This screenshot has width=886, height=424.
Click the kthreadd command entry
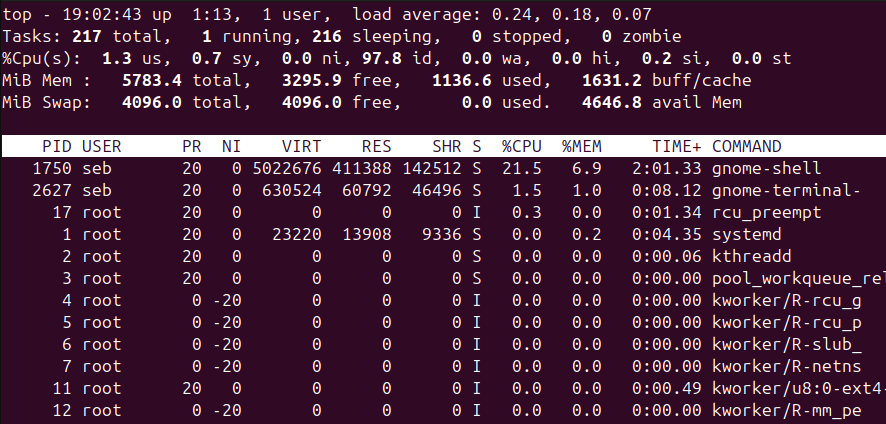click(x=752, y=257)
